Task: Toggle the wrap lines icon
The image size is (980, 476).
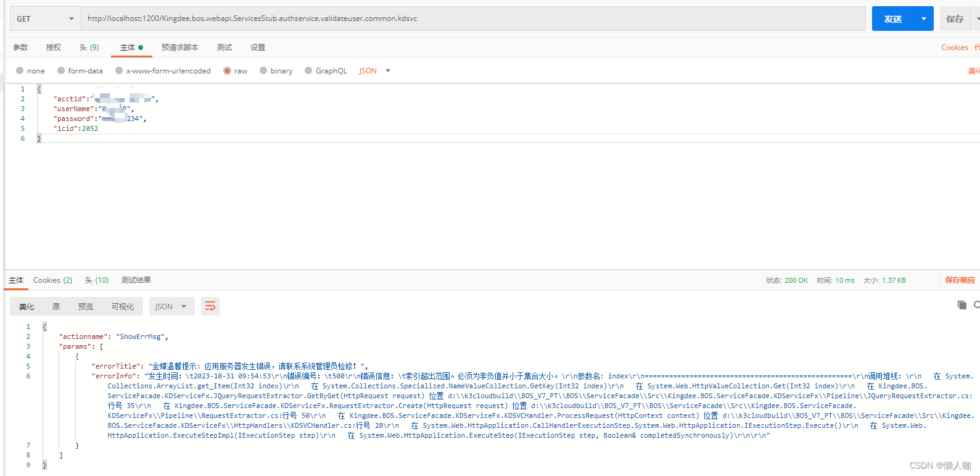Action: (x=210, y=306)
